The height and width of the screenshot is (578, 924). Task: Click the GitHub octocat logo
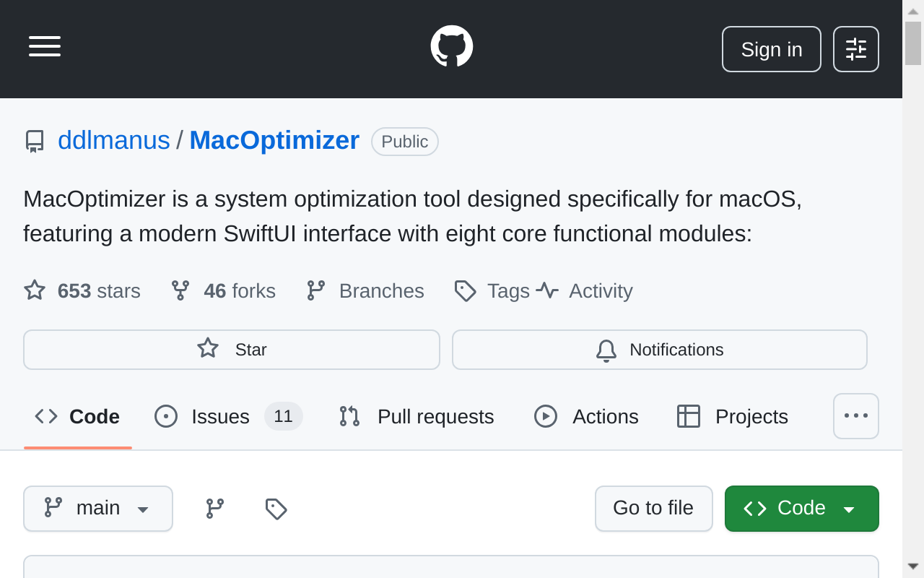(451, 45)
